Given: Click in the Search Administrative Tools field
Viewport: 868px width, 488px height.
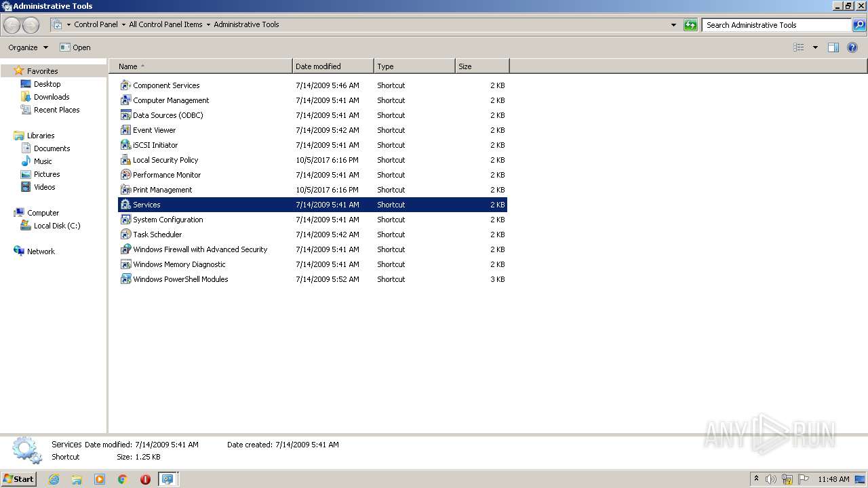Looking at the screenshot, I should pos(776,25).
